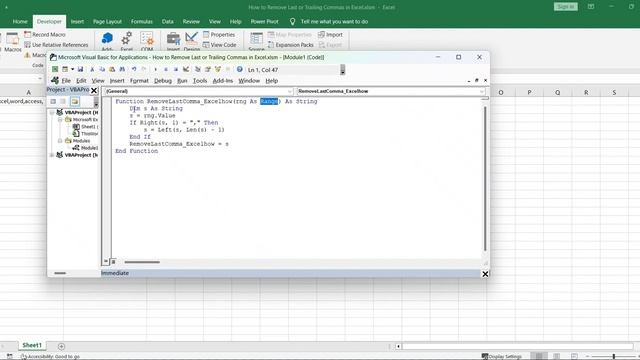The width and height of the screenshot is (640, 360).
Task: Toggle Design Mode in the VBA toolbar
Action: point(186,69)
